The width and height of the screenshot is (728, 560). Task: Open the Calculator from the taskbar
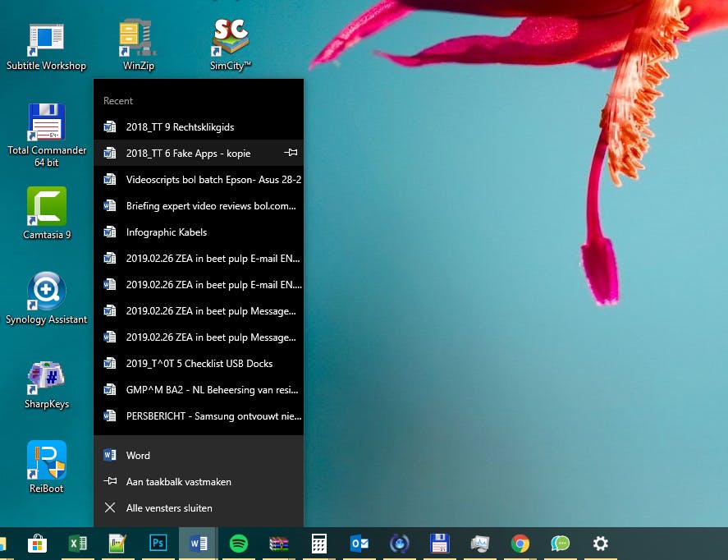click(x=319, y=544)
